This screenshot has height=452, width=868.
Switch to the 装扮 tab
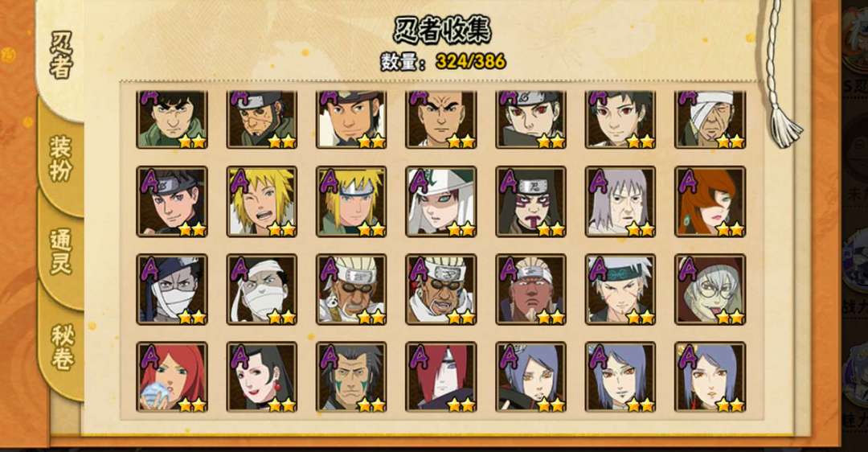(x=61, y=158)
